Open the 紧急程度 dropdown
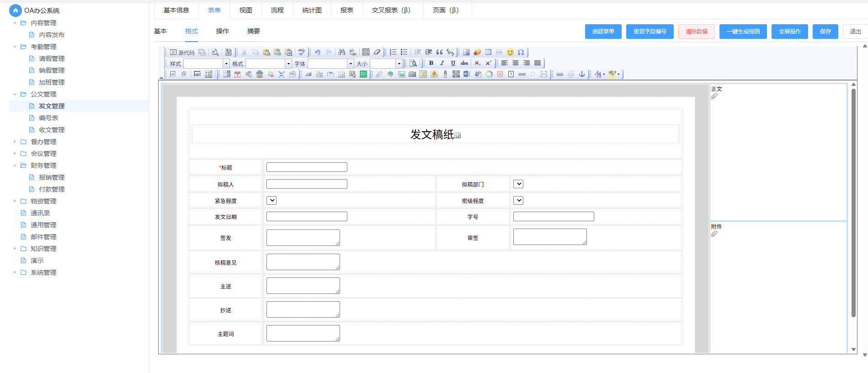This screenshot has width=868, height=373. click(271, 200)
